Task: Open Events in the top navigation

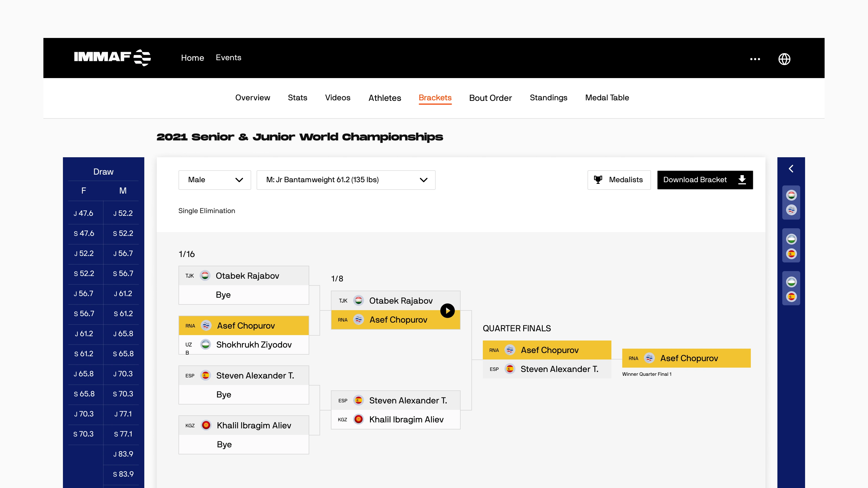Action: point(228,57)
